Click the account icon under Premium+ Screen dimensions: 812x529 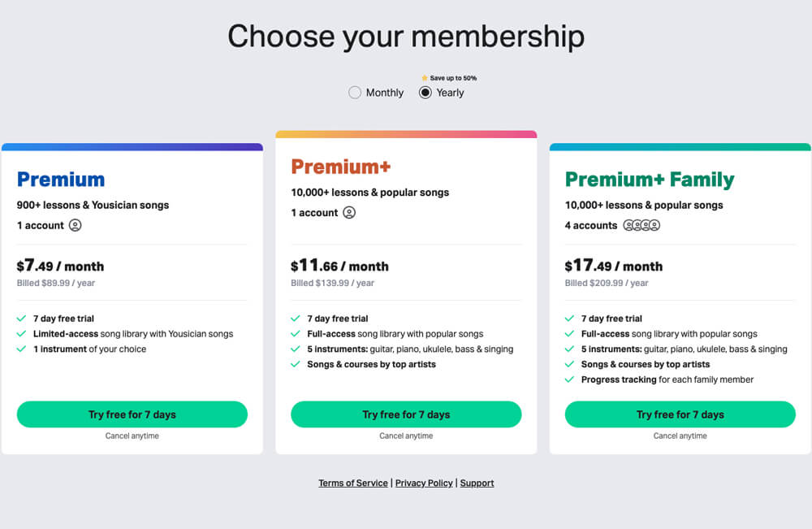click(x=348, y=213)
